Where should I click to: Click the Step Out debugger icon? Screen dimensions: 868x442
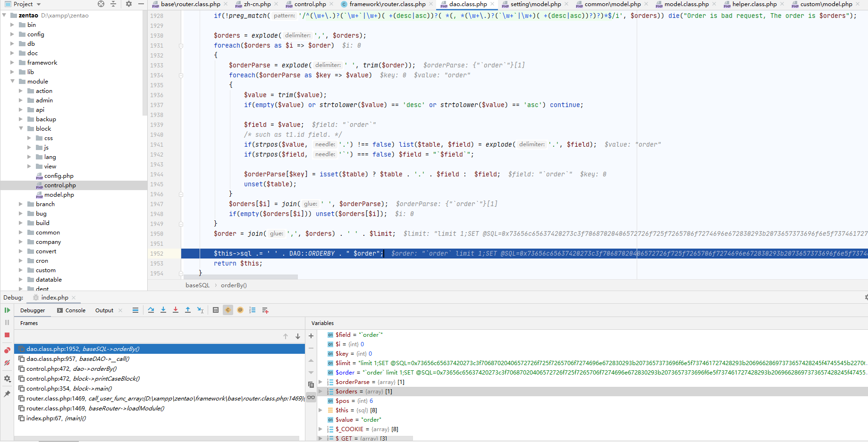pos(188,310)
